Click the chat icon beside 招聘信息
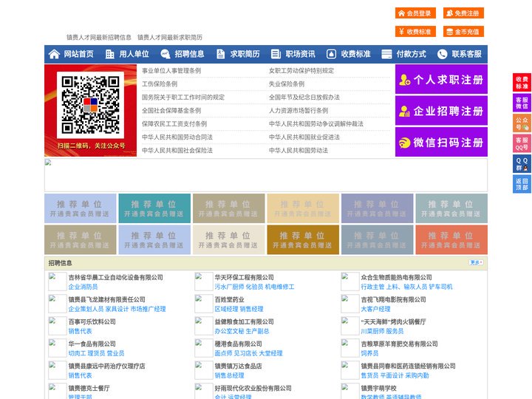The image size is (532, 399). 165,54
